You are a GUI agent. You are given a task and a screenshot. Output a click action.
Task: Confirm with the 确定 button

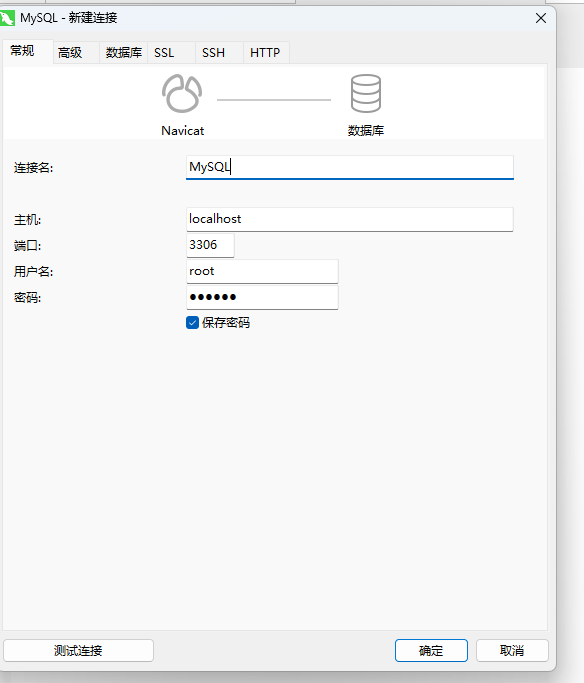point(431,650)
